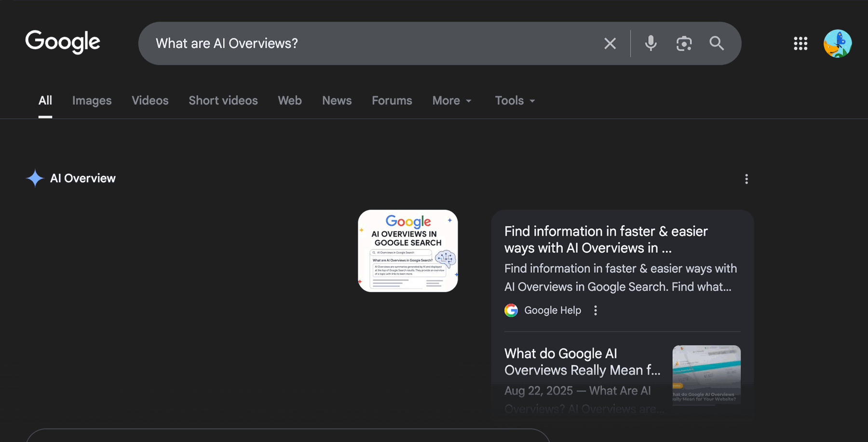Open the AI Overviews in Google Search thumbnail
868x442 pixels.
[407, 251]
